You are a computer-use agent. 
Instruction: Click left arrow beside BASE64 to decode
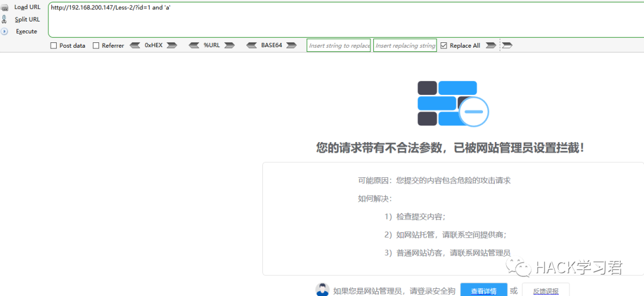(252, 45)
